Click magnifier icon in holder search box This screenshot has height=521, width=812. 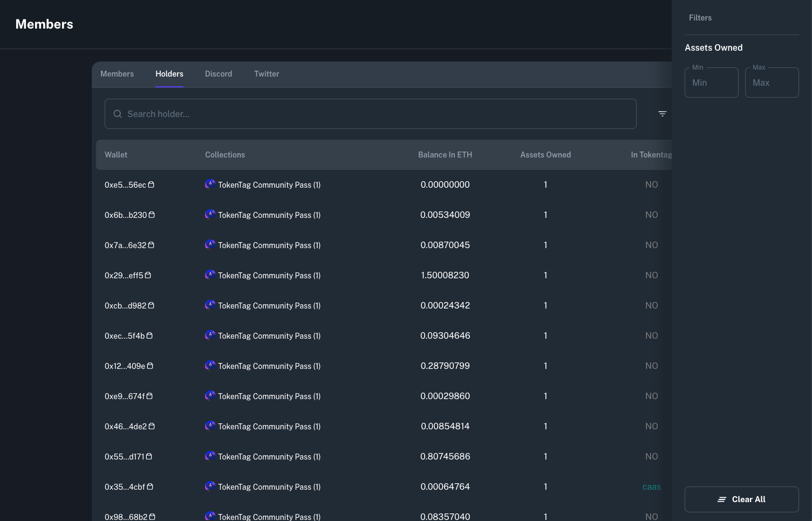[x=118, y=114]
